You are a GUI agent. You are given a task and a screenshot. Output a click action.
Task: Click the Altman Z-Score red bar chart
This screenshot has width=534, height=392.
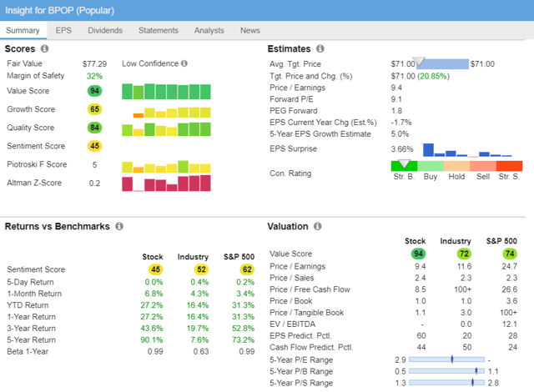click(166, 183)
